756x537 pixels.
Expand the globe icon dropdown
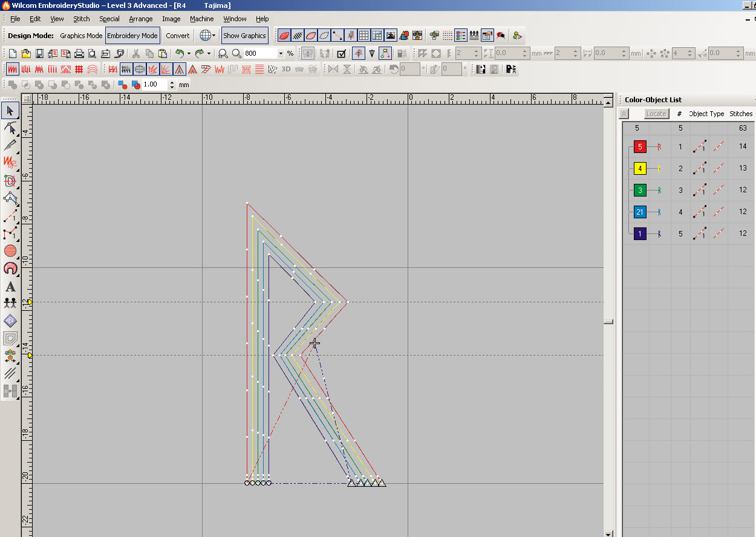pyautogui.click(x=213, y=36)
